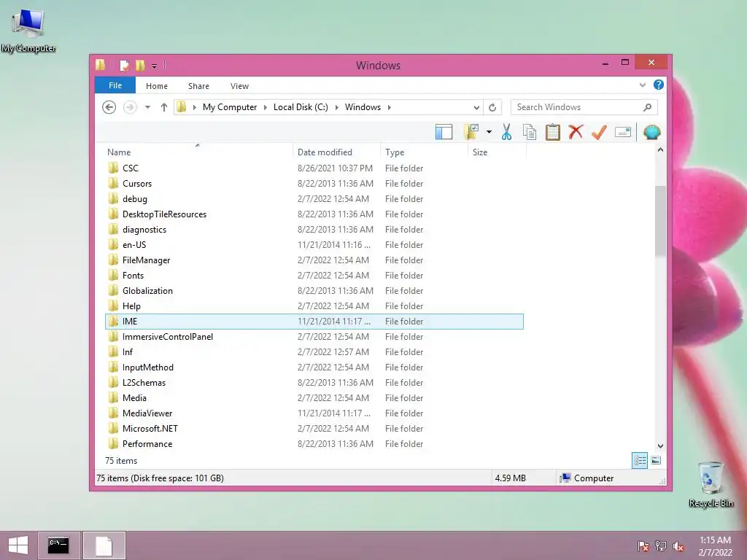Expand the address bar history dropdown
Viewport: 747px width, 560px height.
click(476, 107)
